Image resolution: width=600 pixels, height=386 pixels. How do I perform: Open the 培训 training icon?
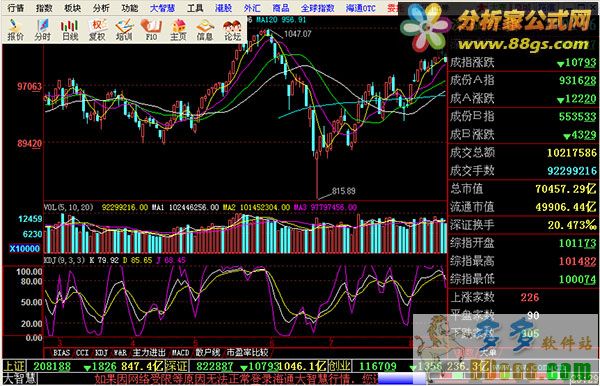click(124, 30)
